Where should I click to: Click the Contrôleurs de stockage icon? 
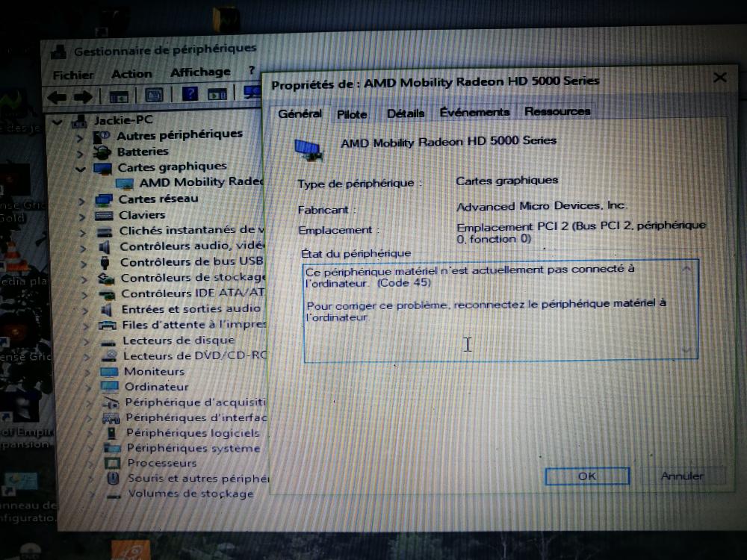click(x=106, y=279)
